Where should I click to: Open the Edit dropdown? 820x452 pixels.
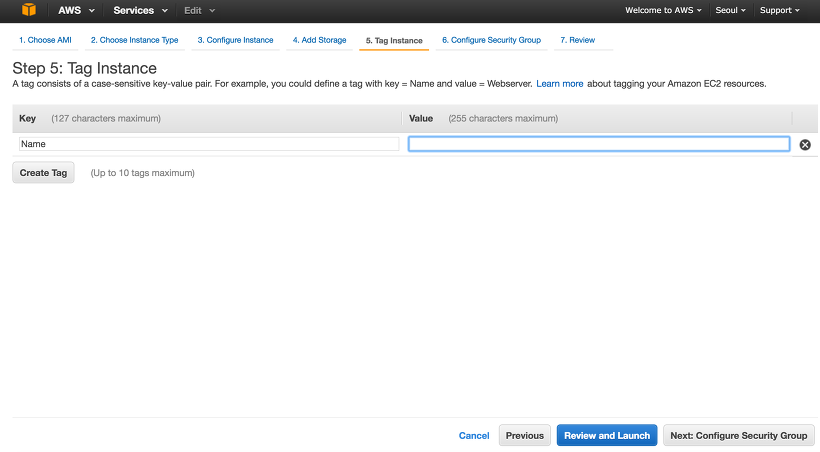199,10
